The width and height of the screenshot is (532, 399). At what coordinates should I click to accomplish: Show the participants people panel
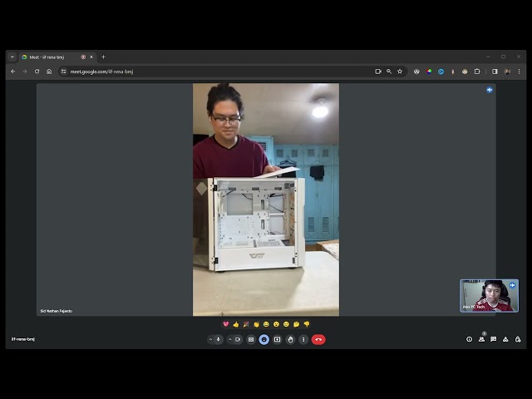481,339
